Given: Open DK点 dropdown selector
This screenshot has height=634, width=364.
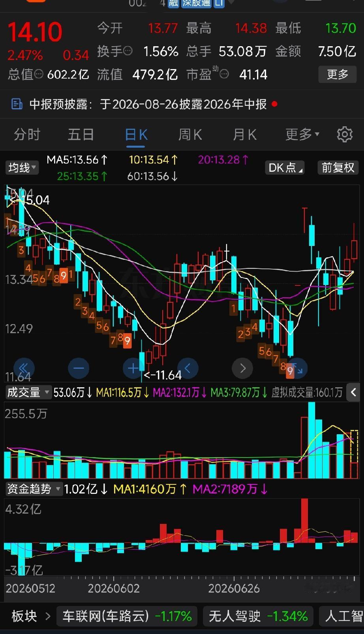Looking at the screenshot, I should pos(285,168).
